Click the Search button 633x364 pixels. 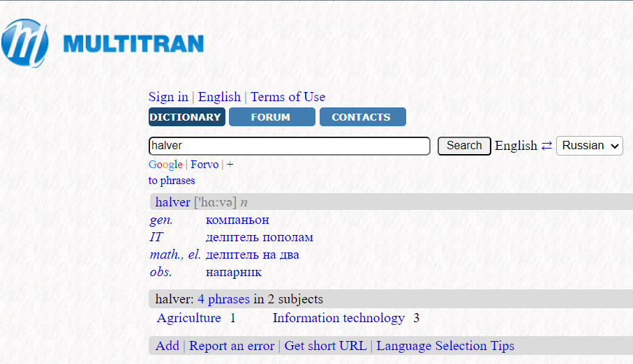[x=464, y=146]
